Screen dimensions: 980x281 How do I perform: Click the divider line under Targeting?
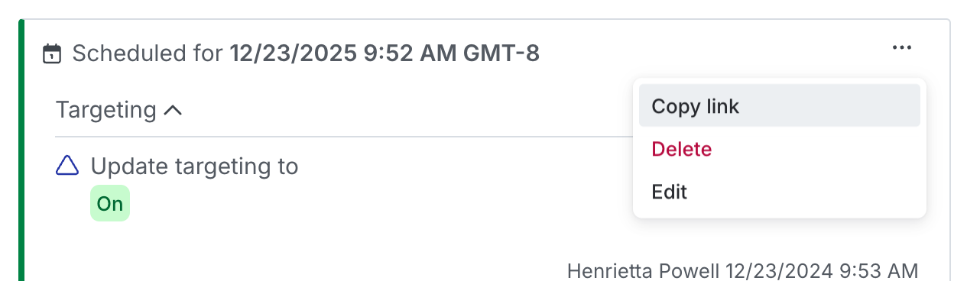[344, 137]
